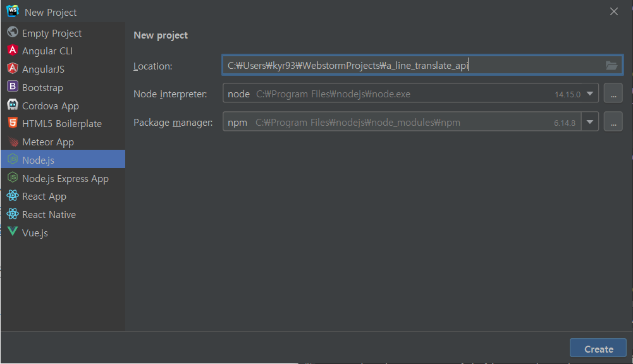Click the Node.js Express App icon
The width and height of the screenshot is (633, 364).
coord(13,177)
